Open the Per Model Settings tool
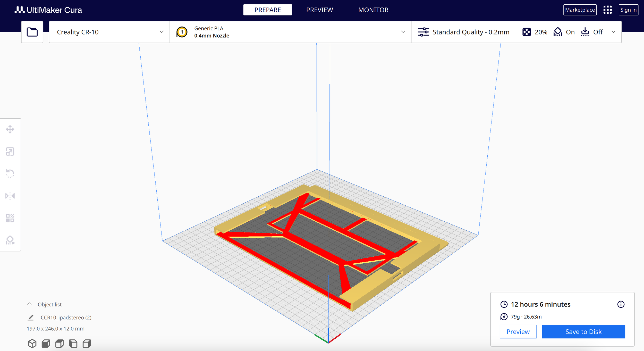The height and width of the screenshot is (351, 644). 10,218
